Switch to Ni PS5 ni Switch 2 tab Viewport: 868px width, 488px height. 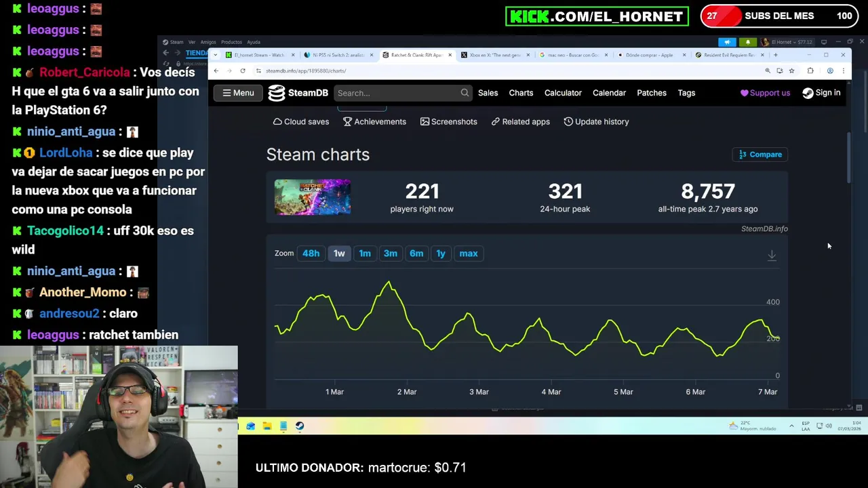pyautogui.click(x=338, y=55)
